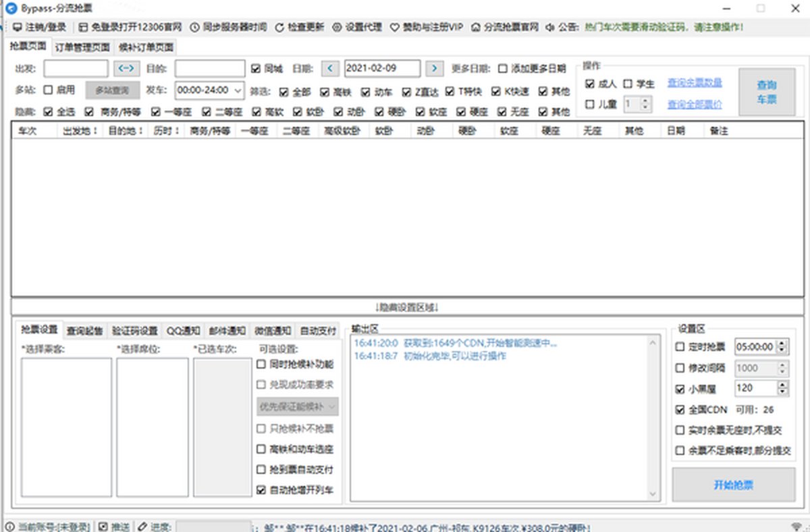Open the 验证码设置 tab
This screenshot has width=810, height=532.
[134, 331]
